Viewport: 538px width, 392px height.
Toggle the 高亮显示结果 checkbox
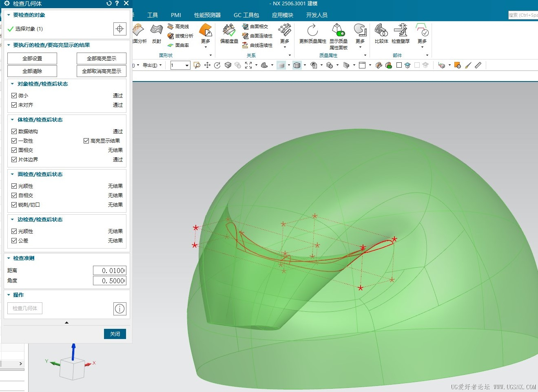86,141
